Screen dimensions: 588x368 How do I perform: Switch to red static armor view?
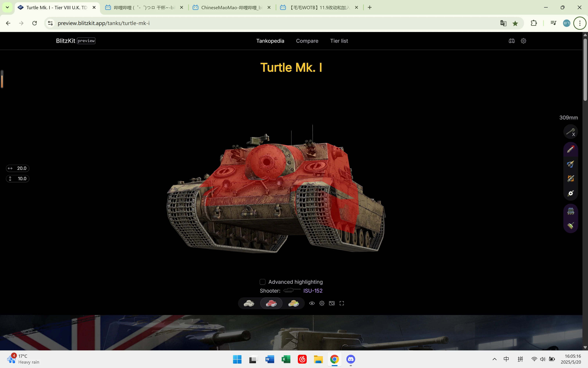tap(271, 303)
